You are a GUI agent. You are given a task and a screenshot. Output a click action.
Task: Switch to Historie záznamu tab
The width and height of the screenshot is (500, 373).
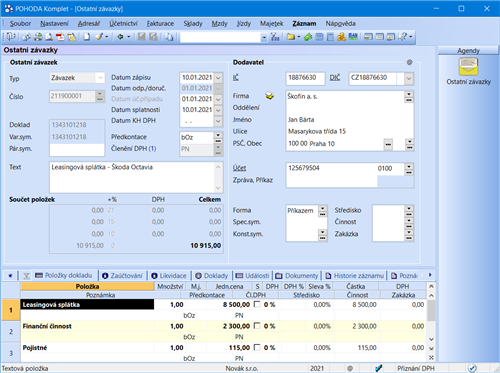coord(355,276)
